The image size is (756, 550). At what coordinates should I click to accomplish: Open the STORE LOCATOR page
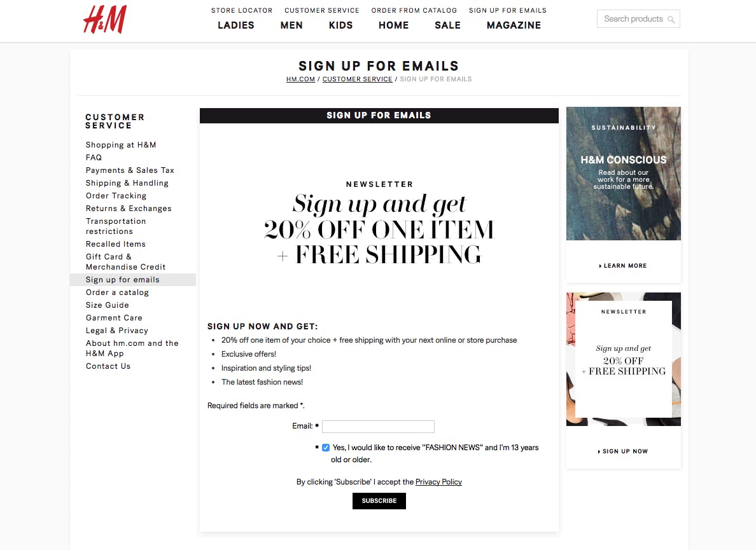coord(241,10)
